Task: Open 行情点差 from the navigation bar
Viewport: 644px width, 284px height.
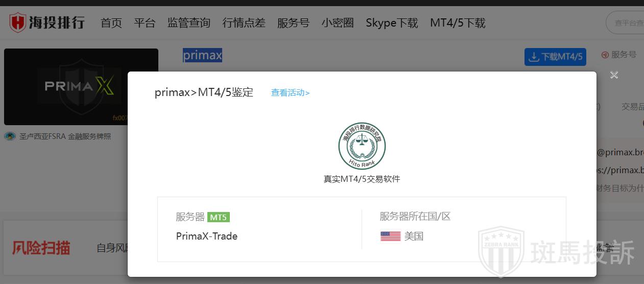Action: [x=244, y=23]
